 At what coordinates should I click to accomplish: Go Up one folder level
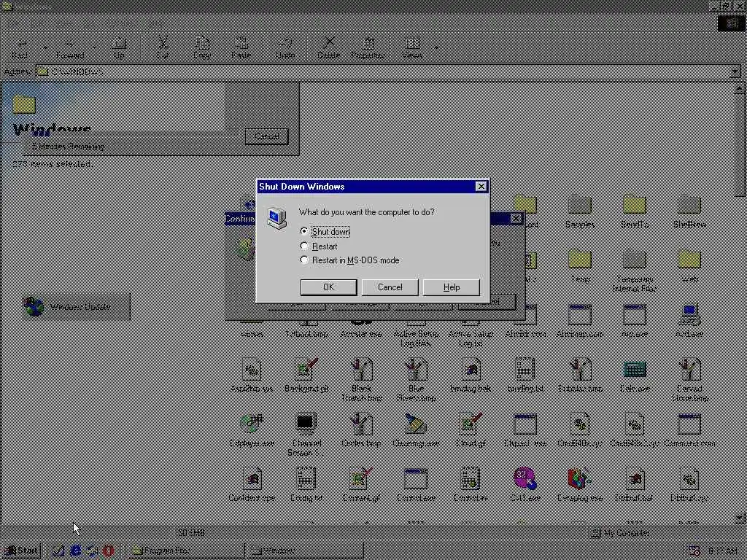(x=119, y=48)
